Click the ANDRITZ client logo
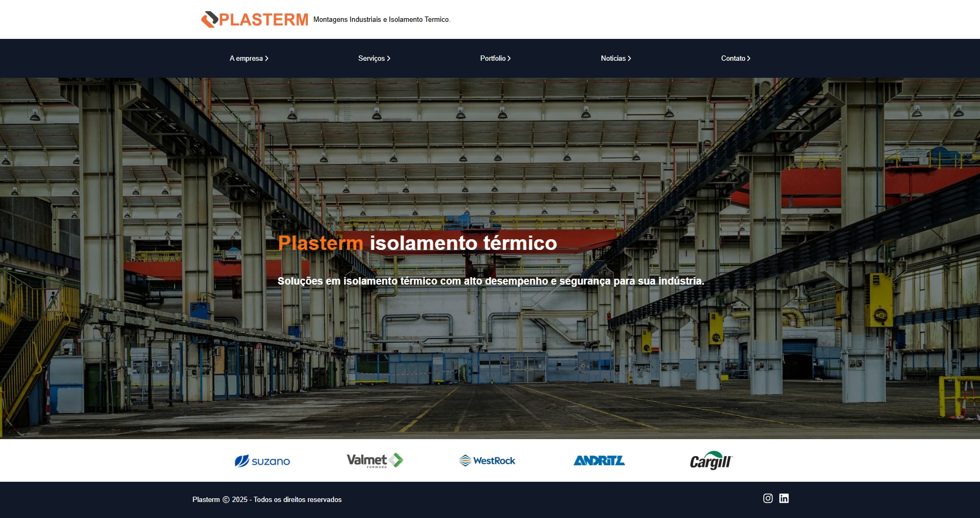The image size is (980, 518). [599, 460]
